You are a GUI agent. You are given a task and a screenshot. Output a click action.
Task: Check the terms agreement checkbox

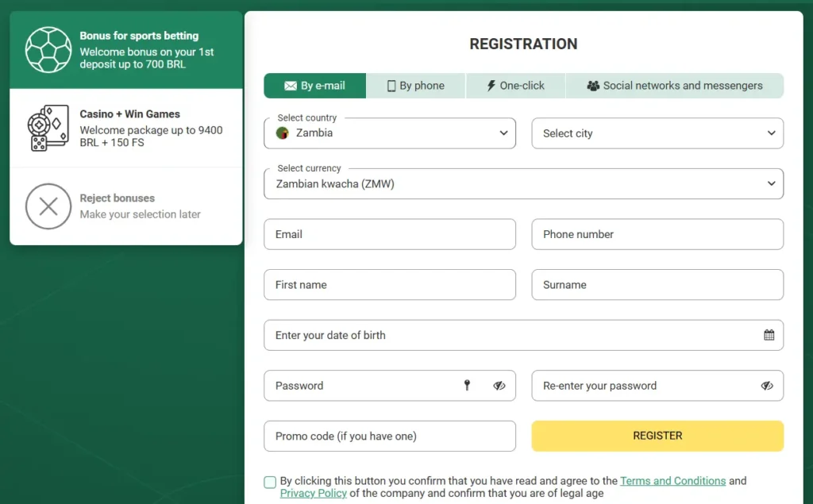point(270,482)
